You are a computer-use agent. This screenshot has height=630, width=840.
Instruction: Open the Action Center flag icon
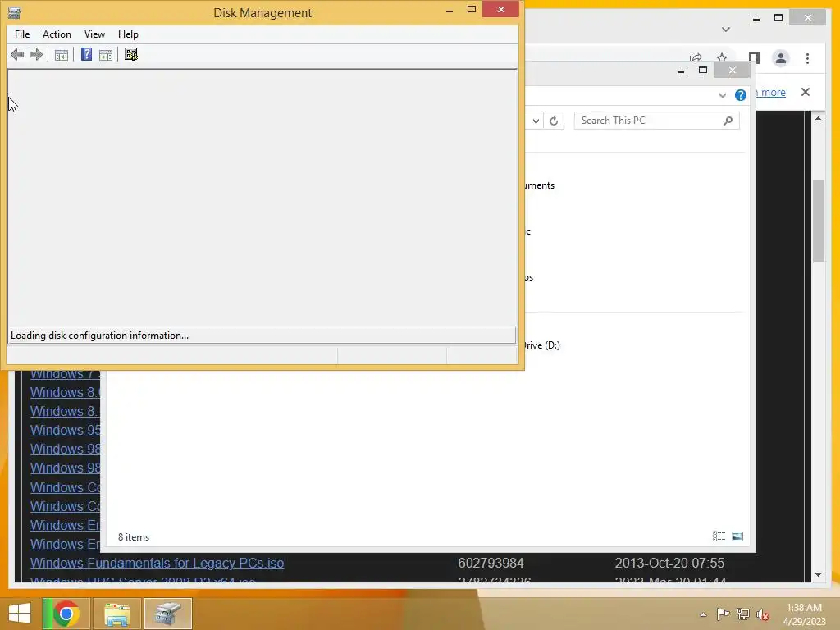coord(723,614)
